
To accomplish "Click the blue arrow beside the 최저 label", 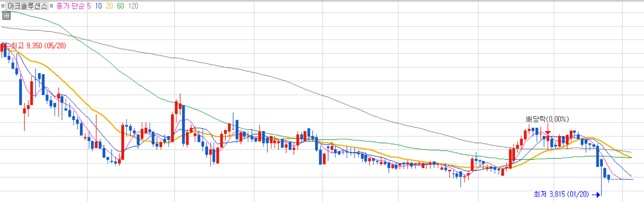I will pos(597,195).
